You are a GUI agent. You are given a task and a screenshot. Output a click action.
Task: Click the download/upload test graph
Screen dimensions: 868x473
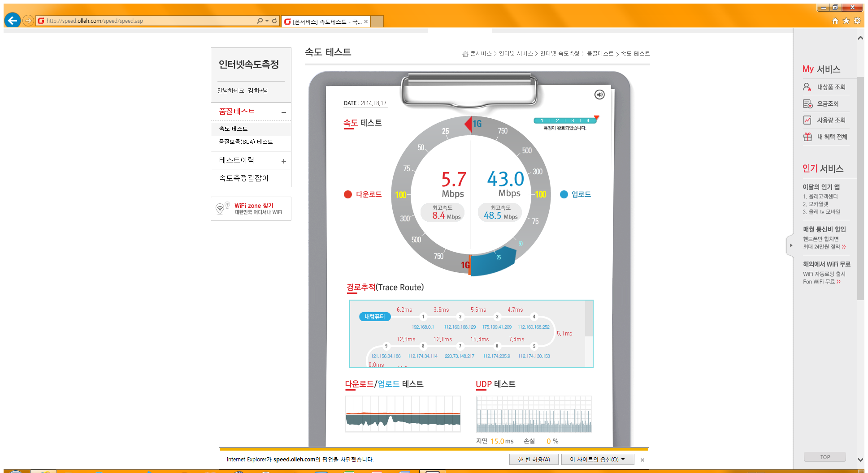tap(403, 414)
